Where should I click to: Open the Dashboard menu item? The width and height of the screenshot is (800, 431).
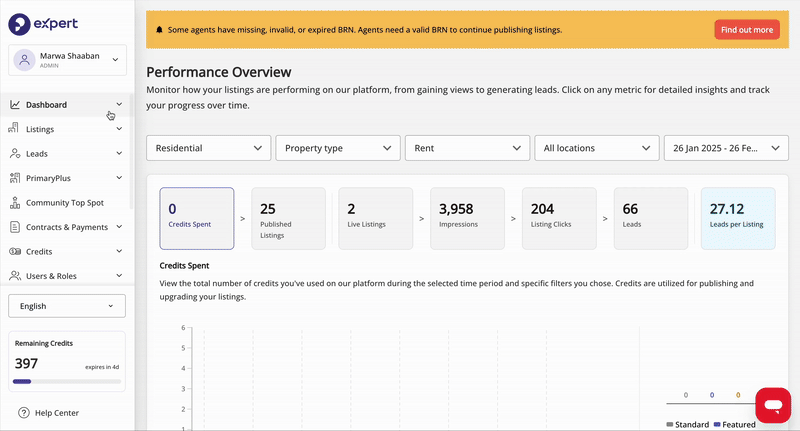[x=66, y=105]
